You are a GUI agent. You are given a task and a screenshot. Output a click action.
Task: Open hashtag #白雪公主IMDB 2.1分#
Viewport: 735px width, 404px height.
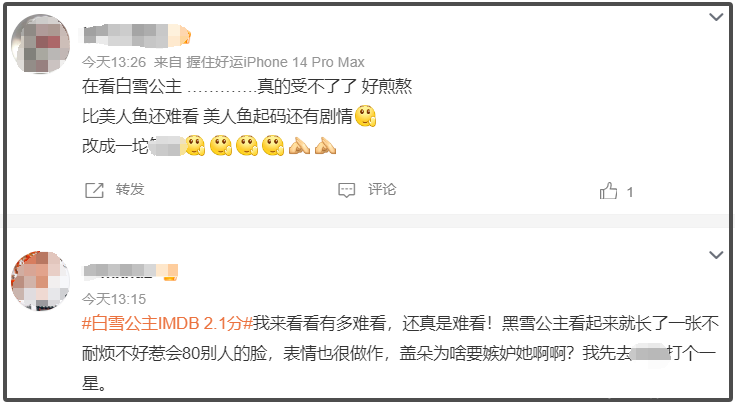pyautogui.click(x=167, y=323)
